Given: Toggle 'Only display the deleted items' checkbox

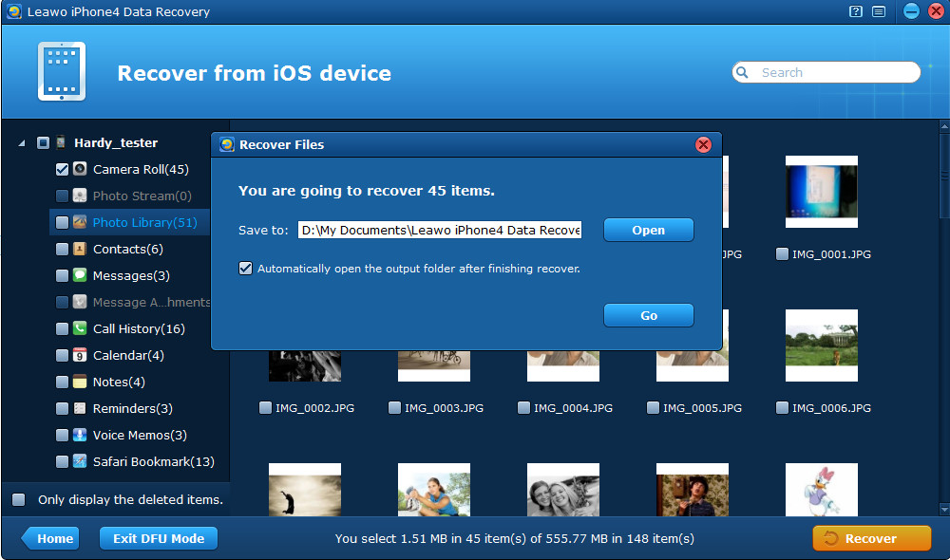Looking at the screenshot, I should [19, 499].
